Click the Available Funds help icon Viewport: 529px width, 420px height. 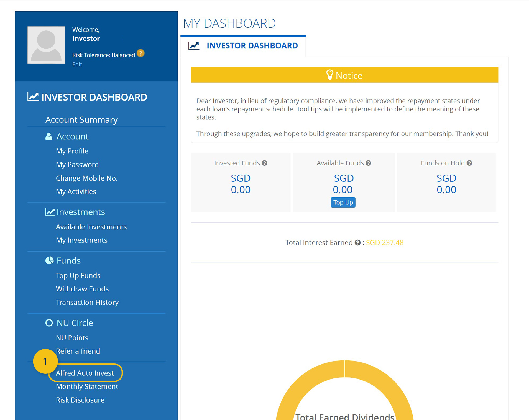[x=368, y=163]
